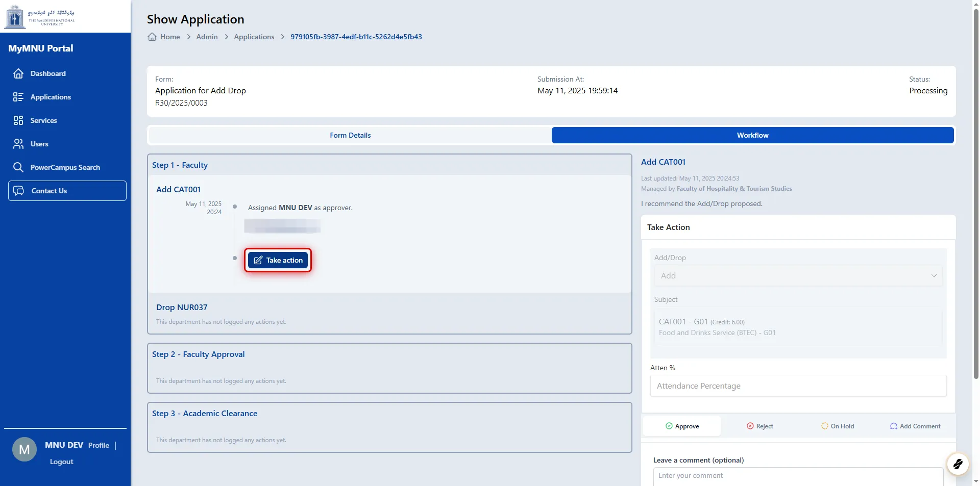The height and width of the screenshot is (486, 980).
Task: Click the Enter your comment text box
Action: [798, 476]
